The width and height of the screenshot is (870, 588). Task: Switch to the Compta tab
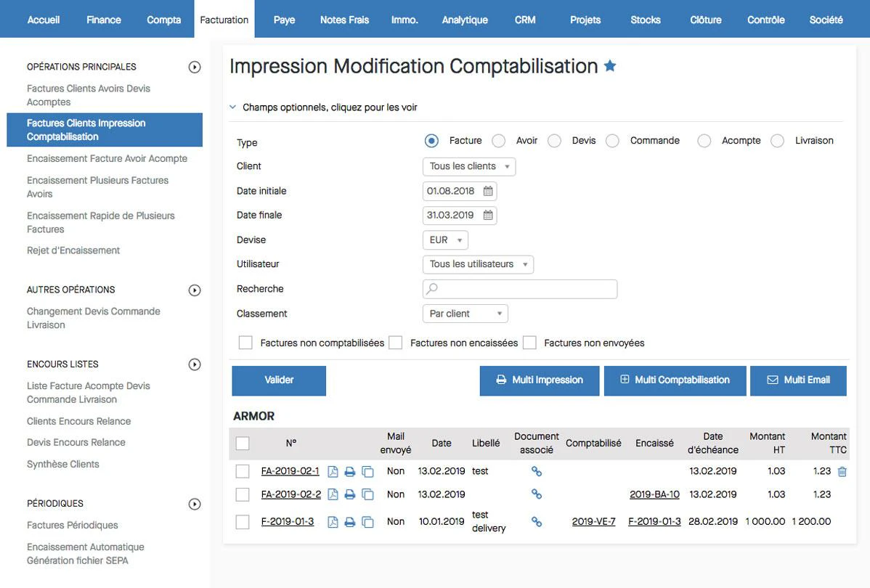tap(163, 20)
